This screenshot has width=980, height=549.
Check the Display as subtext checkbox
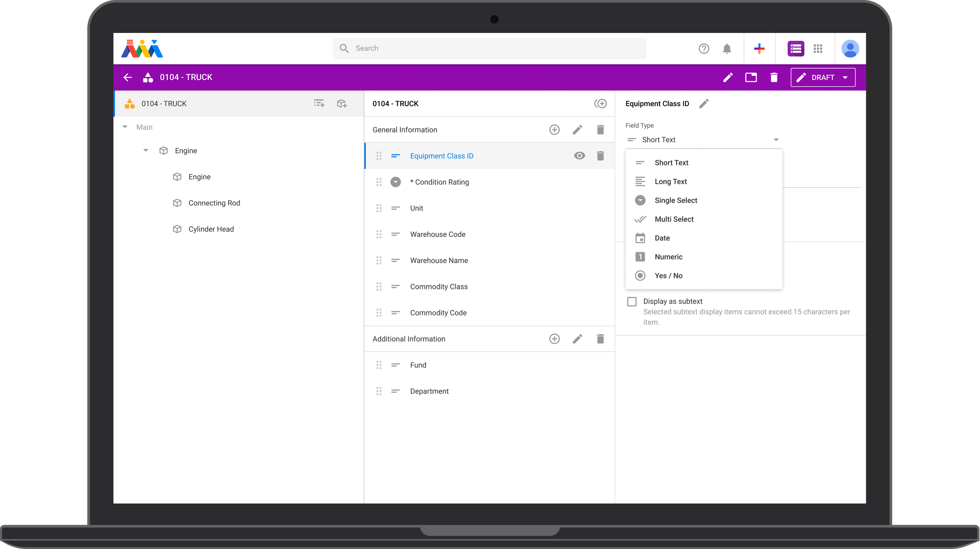[x=632, y=302]
